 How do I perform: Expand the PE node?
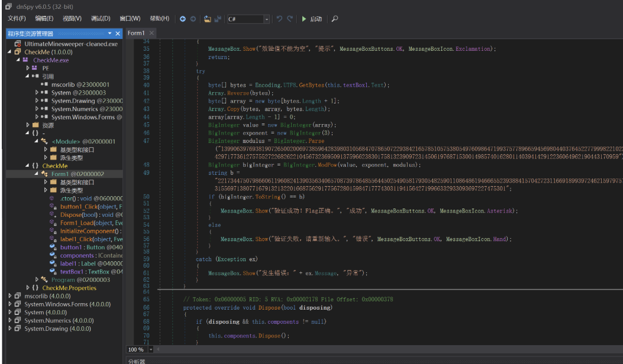tap(28, 69)
